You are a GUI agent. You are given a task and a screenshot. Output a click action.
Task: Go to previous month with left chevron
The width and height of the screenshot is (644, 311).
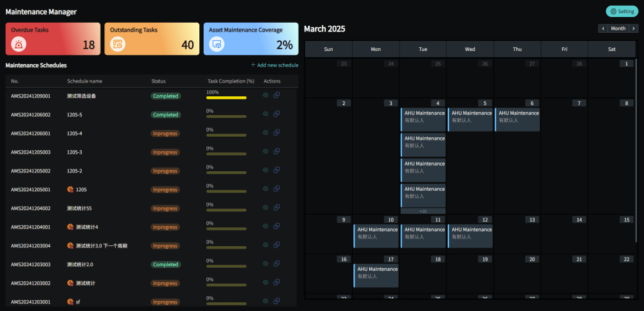(604, 28)
